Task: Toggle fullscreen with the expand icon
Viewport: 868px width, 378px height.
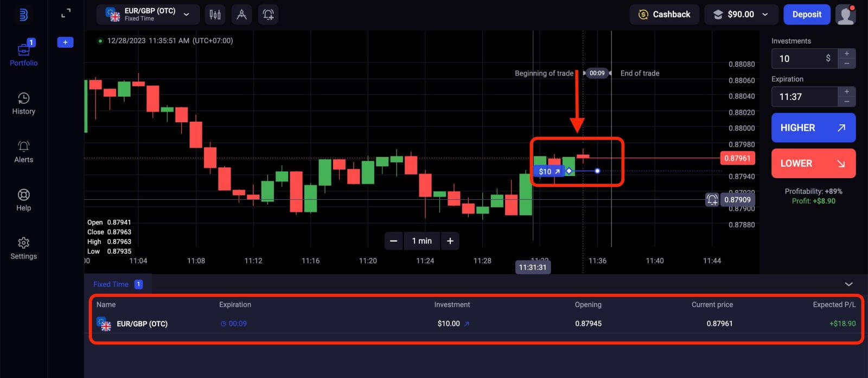Action: (x=66, y=14)
